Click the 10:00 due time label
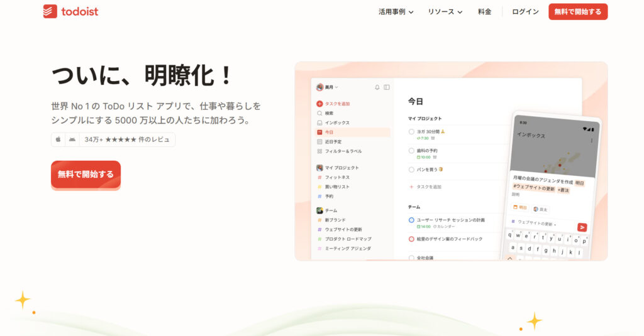The width and height of the screenshot is (644, 336). coord(423,157)
